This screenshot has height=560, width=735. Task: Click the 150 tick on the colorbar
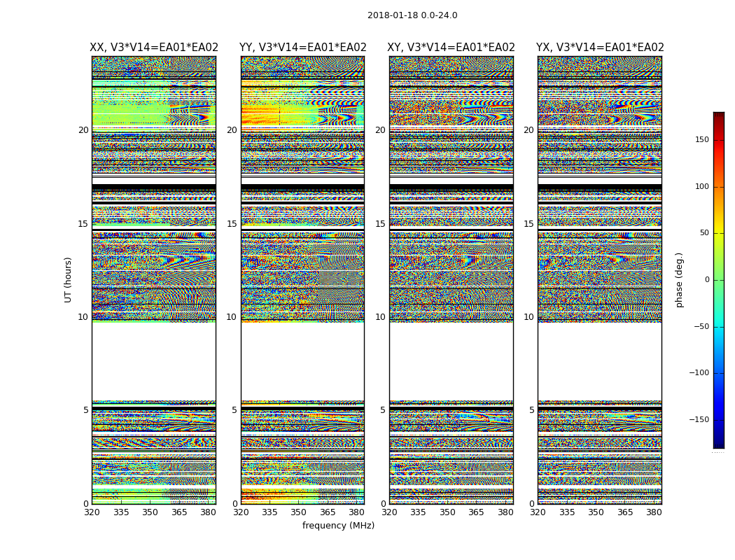(x=702, y=139)
